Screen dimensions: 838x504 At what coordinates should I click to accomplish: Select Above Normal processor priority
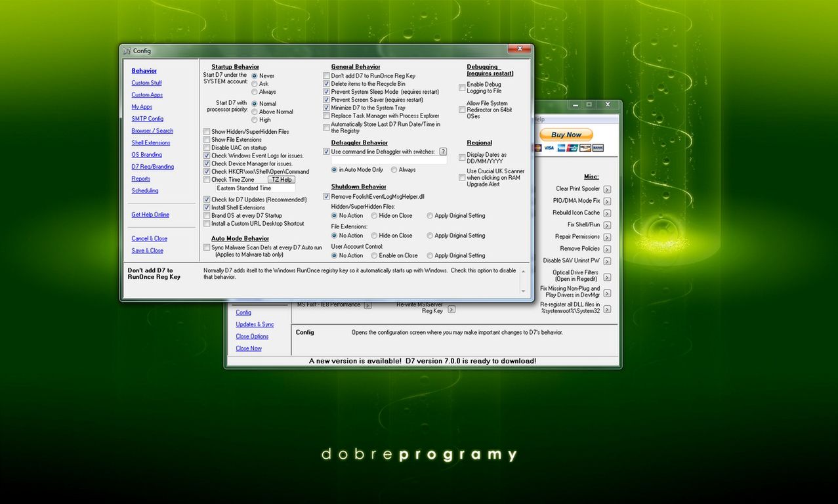[x=255, y=112]
